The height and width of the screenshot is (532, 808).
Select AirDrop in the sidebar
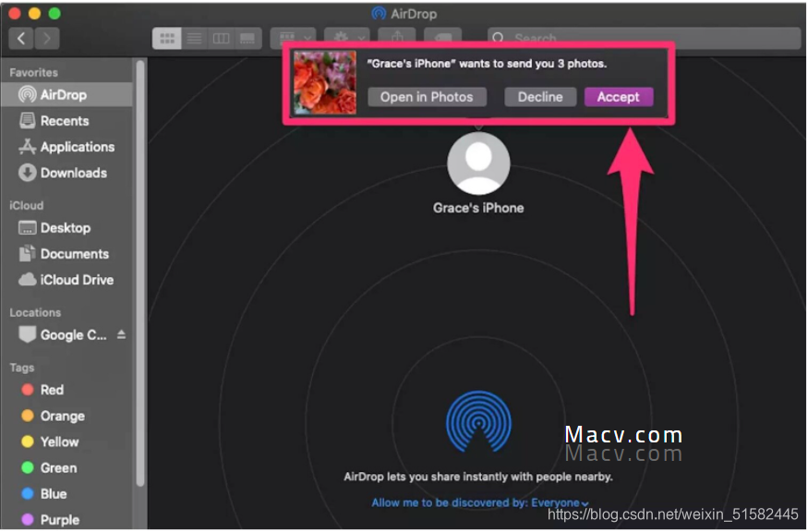pos(66,95)
